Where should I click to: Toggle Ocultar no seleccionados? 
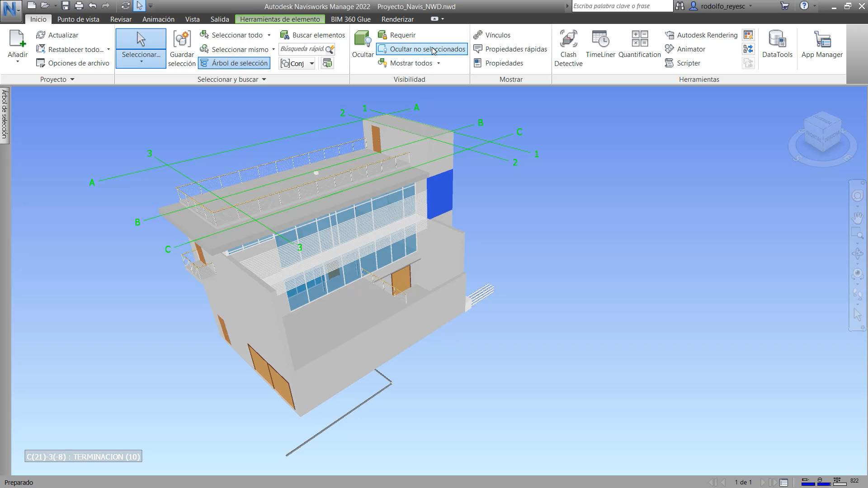[x=421, y=49]
